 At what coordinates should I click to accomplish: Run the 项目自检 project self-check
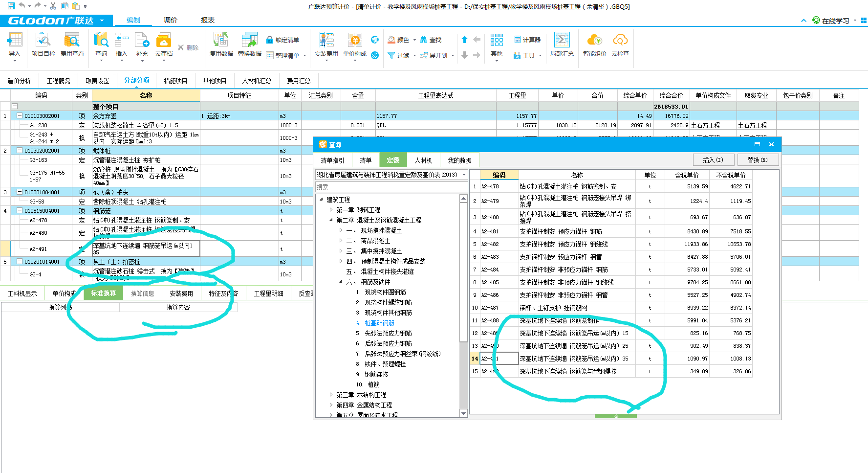(43, 45)
